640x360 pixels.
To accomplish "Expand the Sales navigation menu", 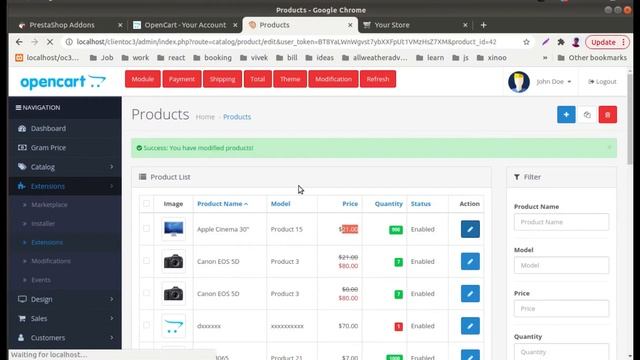I will pyautogui.click(x=65, y=318).
